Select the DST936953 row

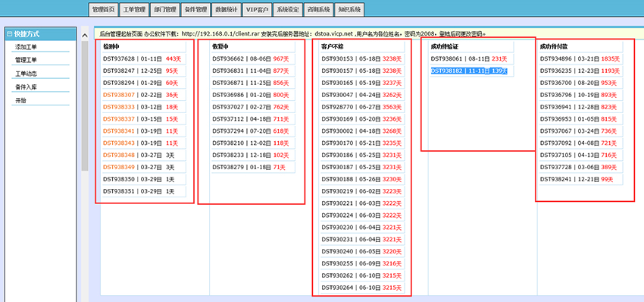[x=581, y=119]
